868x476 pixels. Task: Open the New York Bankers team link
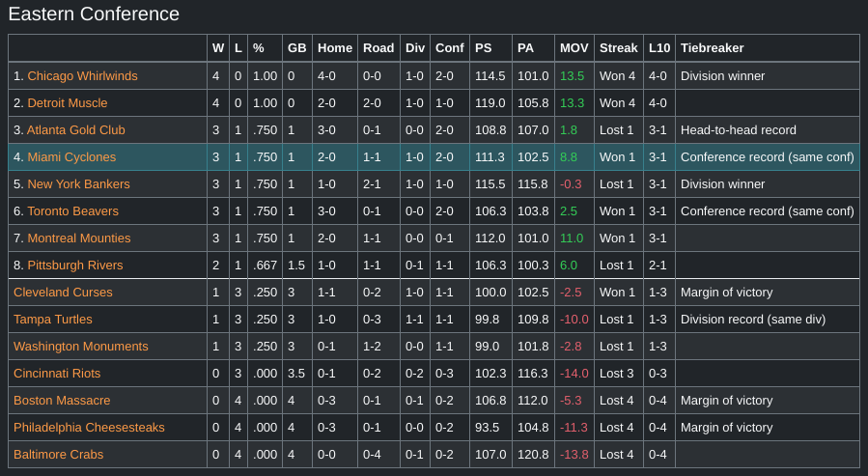coord(78,184)
